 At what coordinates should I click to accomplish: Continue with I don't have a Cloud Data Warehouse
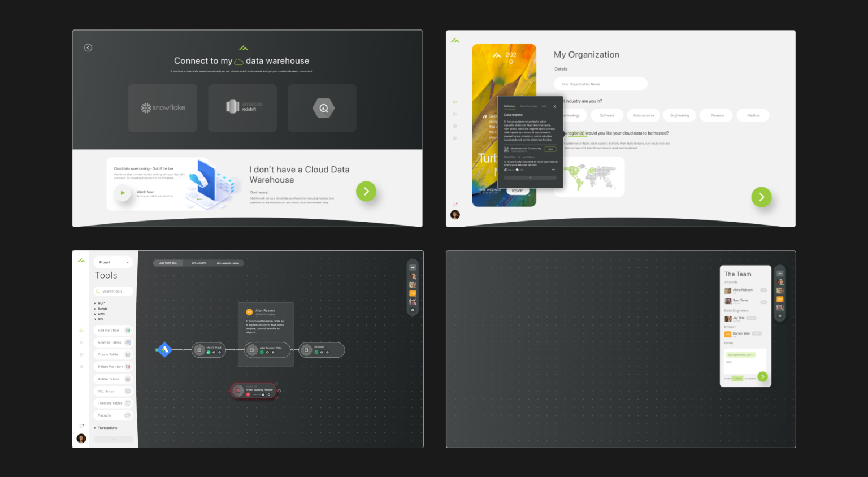pyautogui.click(x=366, y=191)
